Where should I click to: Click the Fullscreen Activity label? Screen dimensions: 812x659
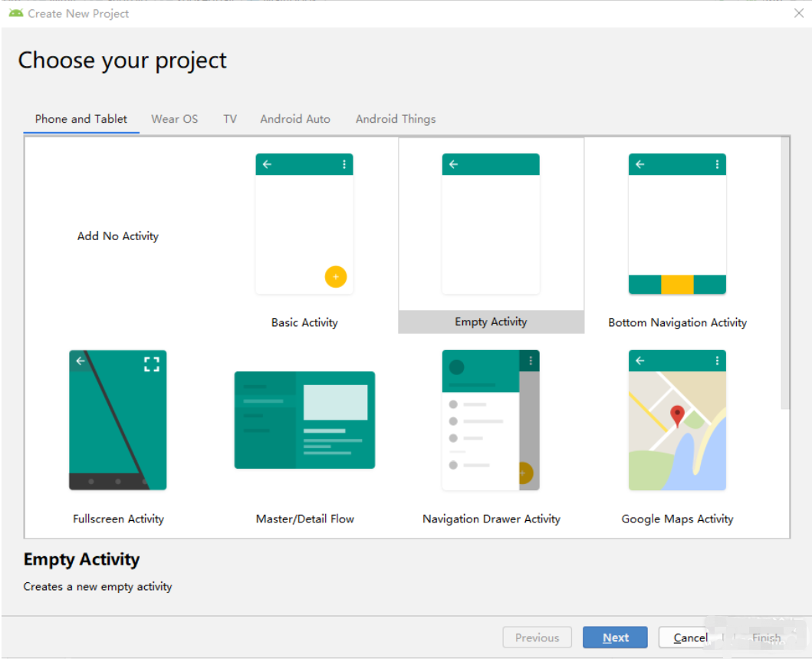(x=118, y=519)
